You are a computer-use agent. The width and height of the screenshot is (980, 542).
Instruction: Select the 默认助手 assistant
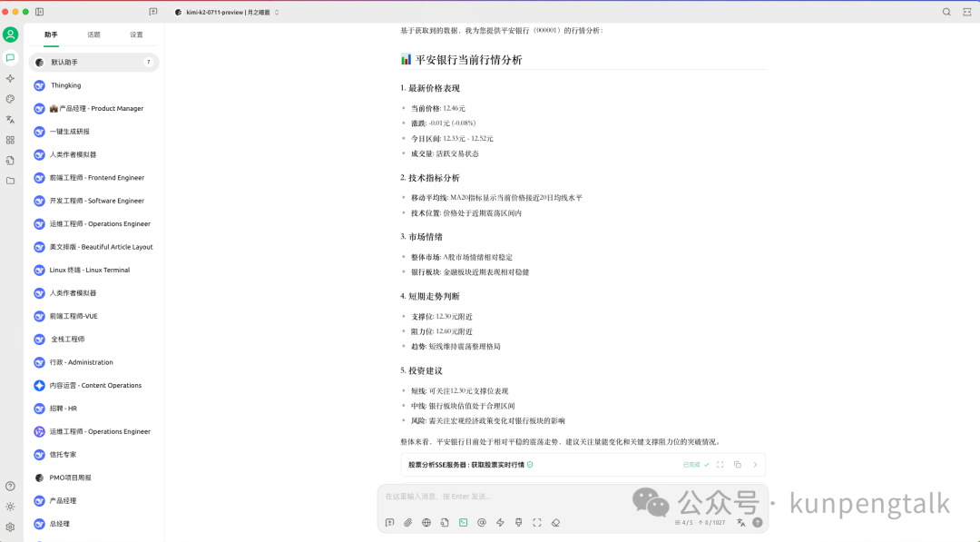(x=93, y=62)
